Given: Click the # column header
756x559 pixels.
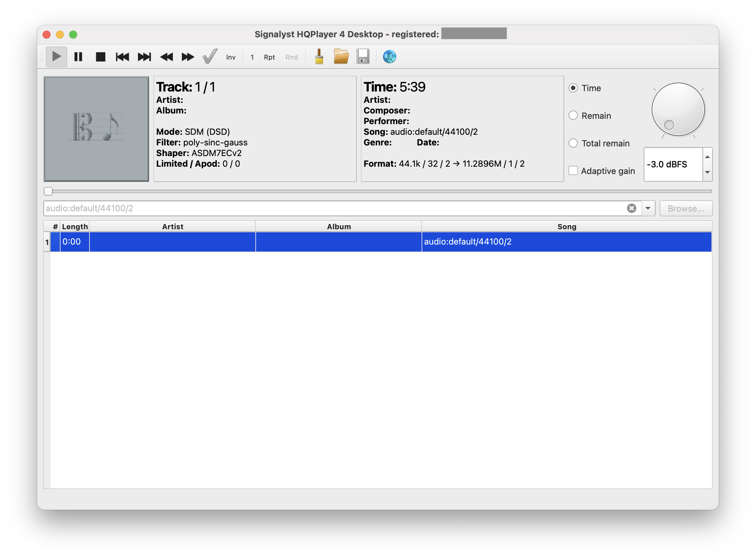Looking at the screenshot, I should 56,227.
